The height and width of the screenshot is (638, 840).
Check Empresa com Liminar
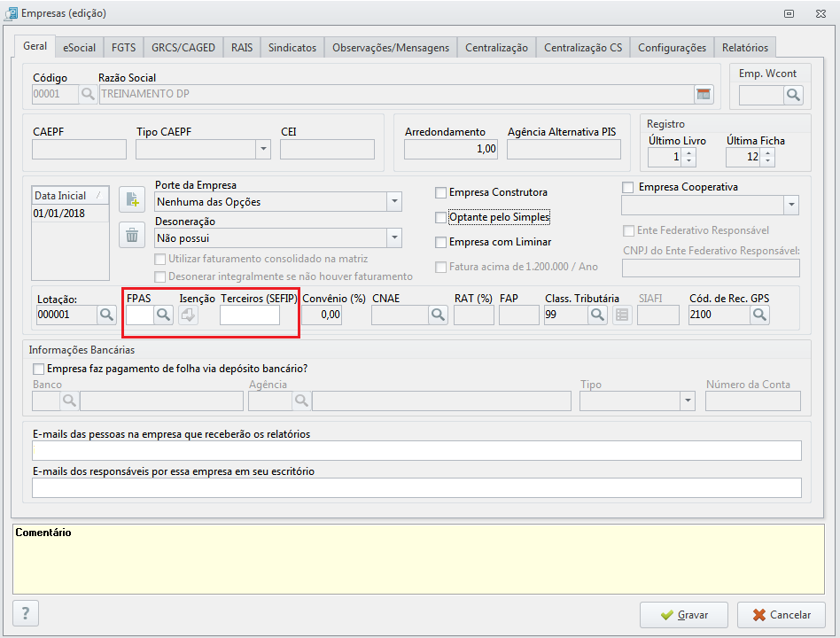(440, 242)
